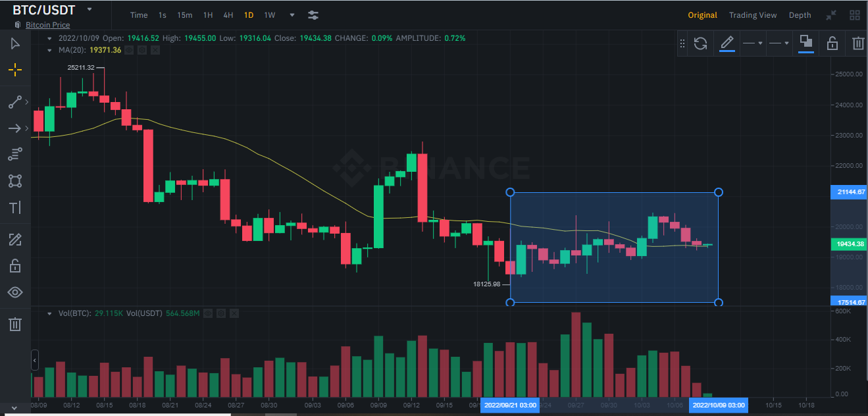This screenshot has height=416, width=868.
Task: Collapse the Vol(BTC) indicator row arrow
Action: tap(49, 313)
